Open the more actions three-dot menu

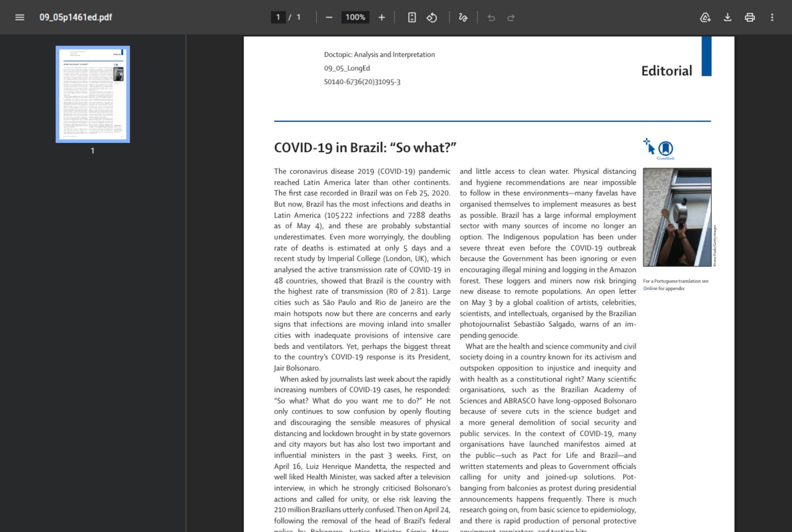coord(772,17)
